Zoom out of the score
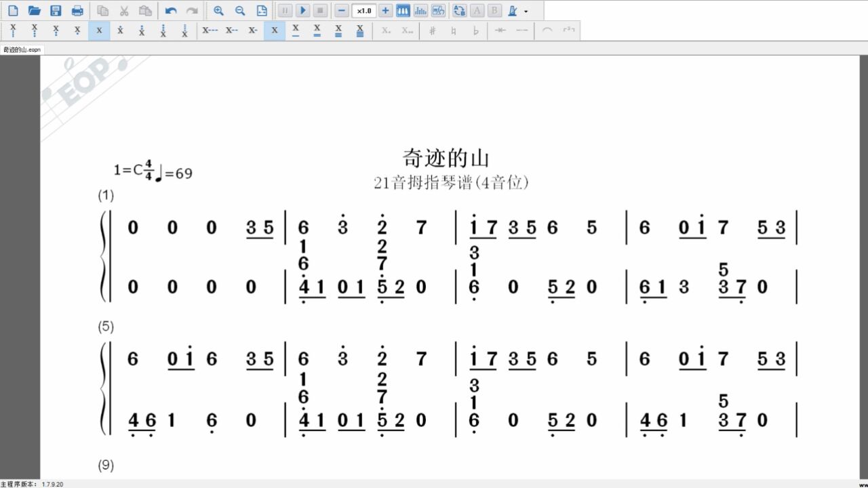Viewport: 868px width, 488px height. coord(240,11)
